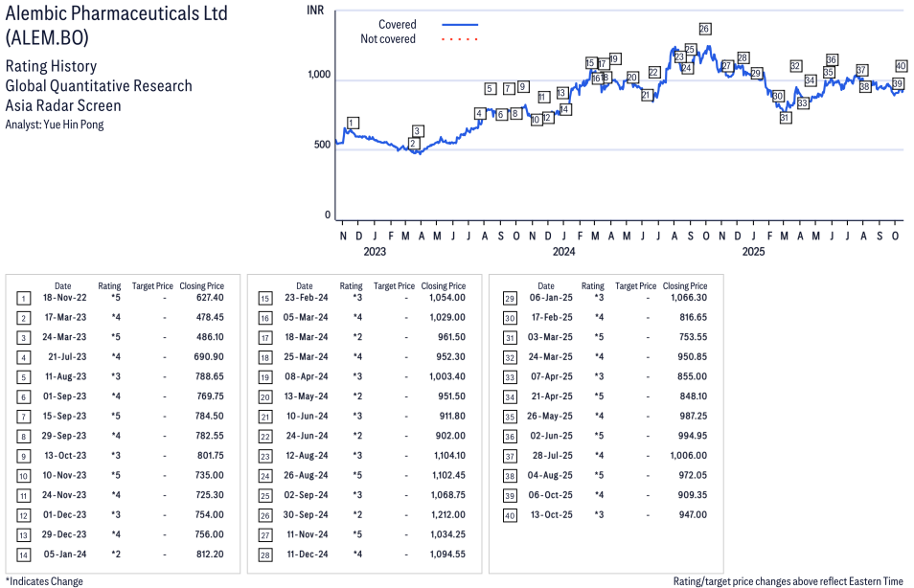Image resolution: width=914 pixels, height=588 pixels.
Task: Click the 2024 year label on the axis
Action: pyautogui.click(x=563, y=252)
